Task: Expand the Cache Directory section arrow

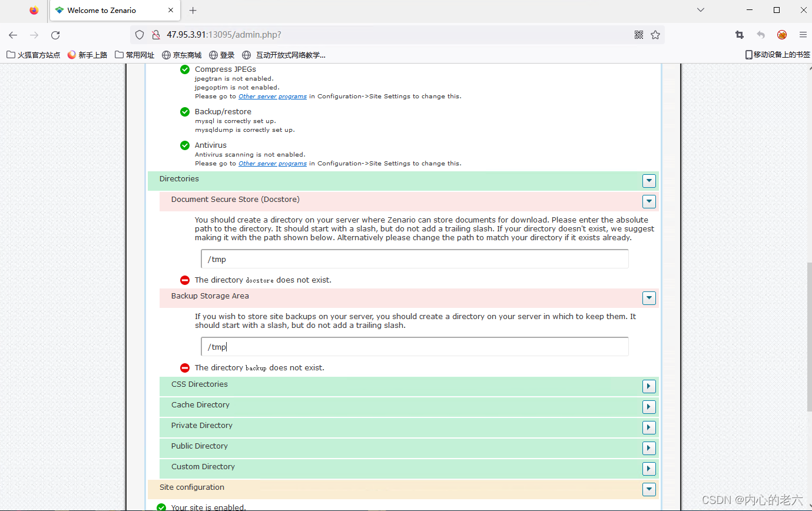Action: [x=649, y=407]
